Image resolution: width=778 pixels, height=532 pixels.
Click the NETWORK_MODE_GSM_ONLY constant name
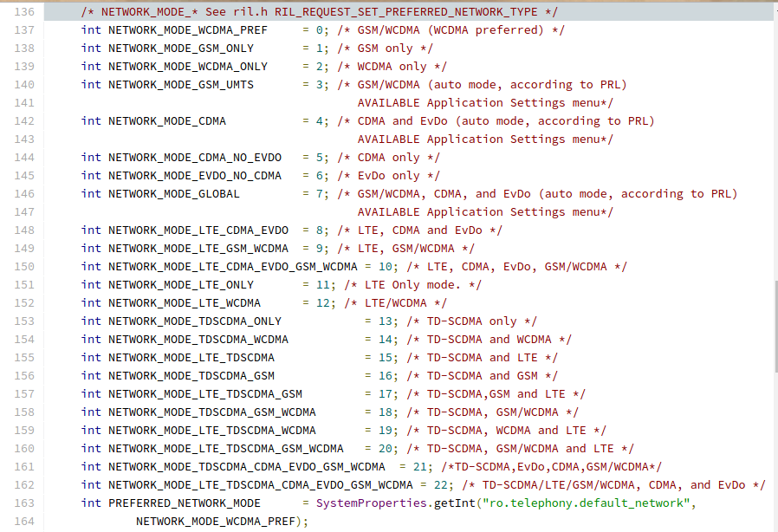180,49
